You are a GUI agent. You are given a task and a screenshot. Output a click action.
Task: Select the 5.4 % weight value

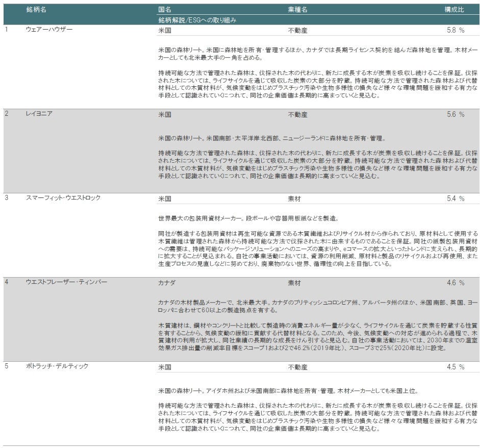pyautogui.click(x=455, y=198)
